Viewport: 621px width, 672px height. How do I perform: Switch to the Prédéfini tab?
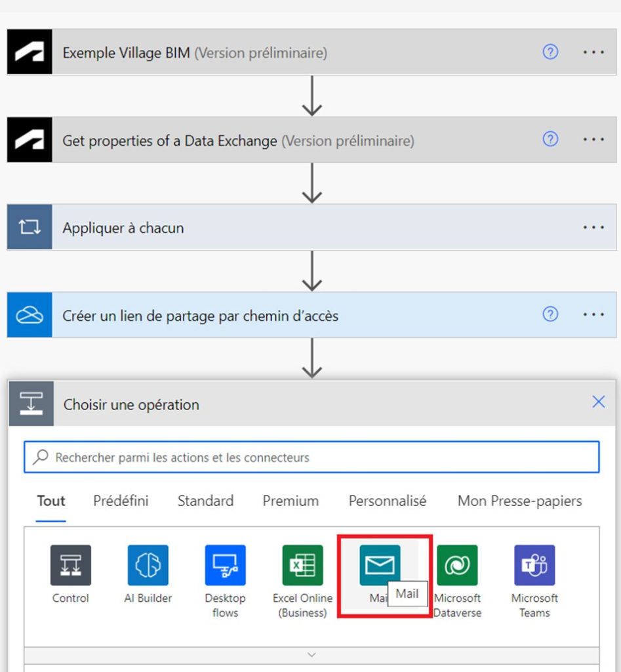pyautogui.click(x=121, y=501)
